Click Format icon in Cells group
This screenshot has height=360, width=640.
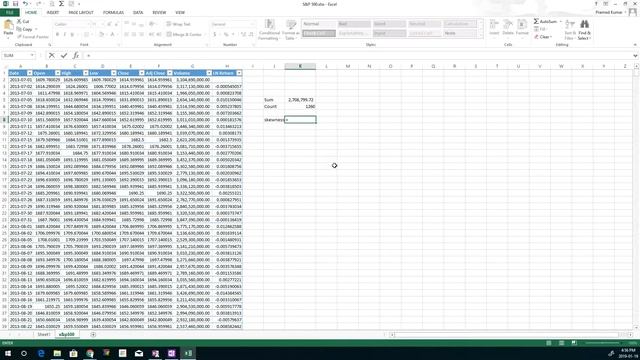522,27
